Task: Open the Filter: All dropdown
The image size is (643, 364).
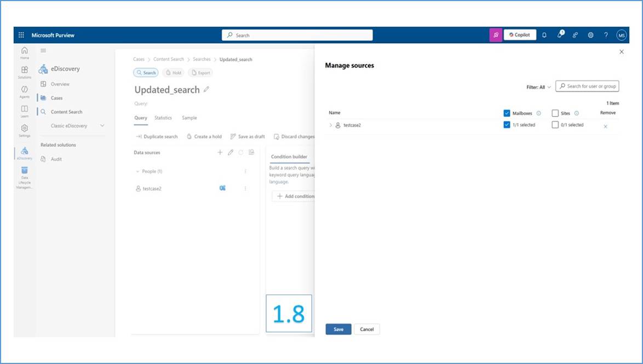Action: [x=538, y=87]
